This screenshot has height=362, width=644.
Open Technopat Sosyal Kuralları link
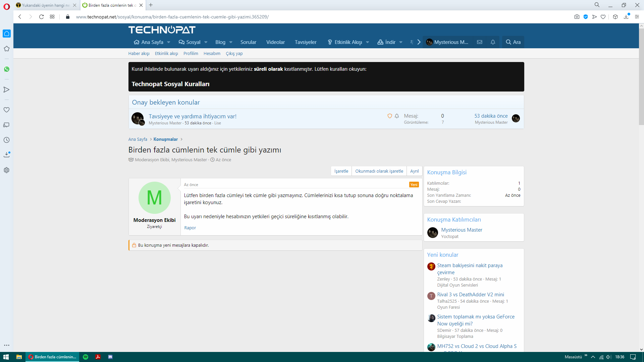pyautogui.click(x=170, y=84)
